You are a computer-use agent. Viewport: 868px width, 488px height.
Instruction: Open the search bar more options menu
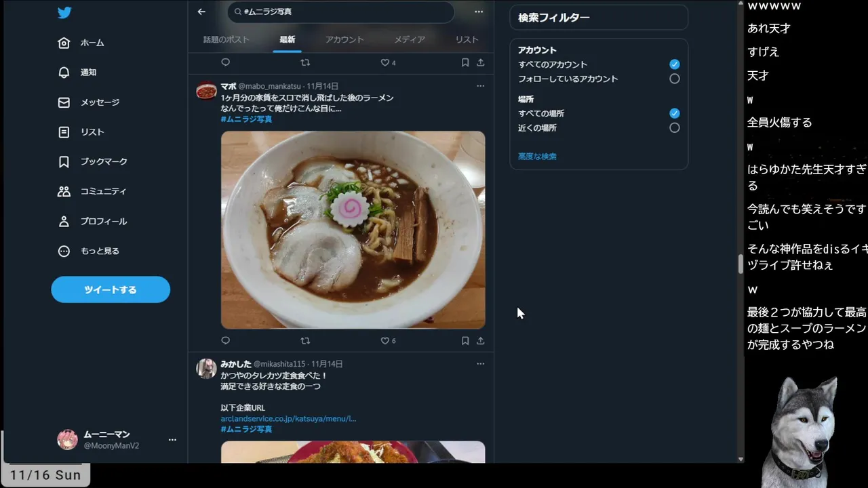(479, 12)
